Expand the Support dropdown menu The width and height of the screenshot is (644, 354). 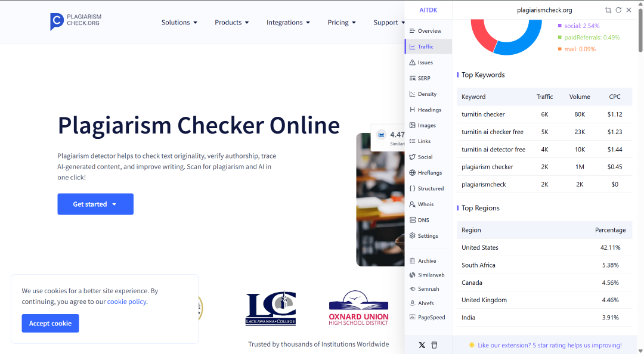[389, 23]
